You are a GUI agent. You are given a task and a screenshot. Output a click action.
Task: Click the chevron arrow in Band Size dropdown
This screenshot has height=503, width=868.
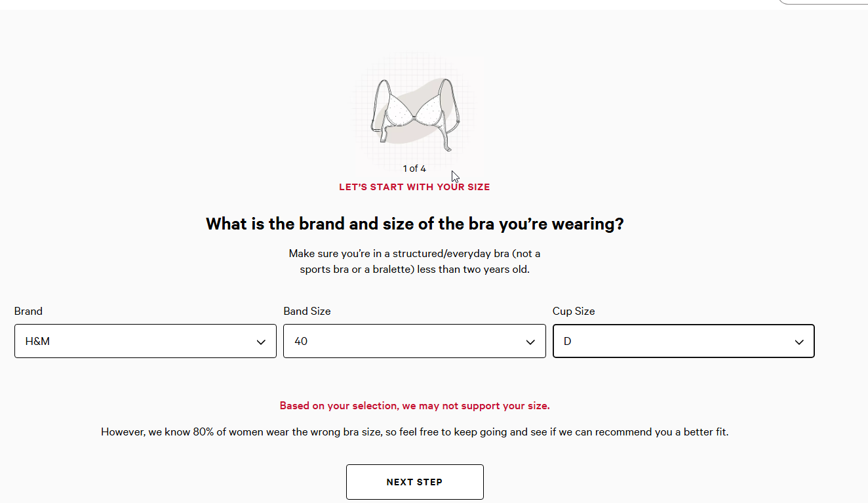530,342
